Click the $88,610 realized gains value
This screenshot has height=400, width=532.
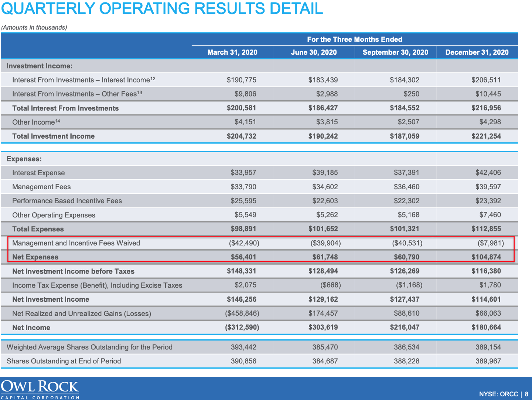(407, 313)
